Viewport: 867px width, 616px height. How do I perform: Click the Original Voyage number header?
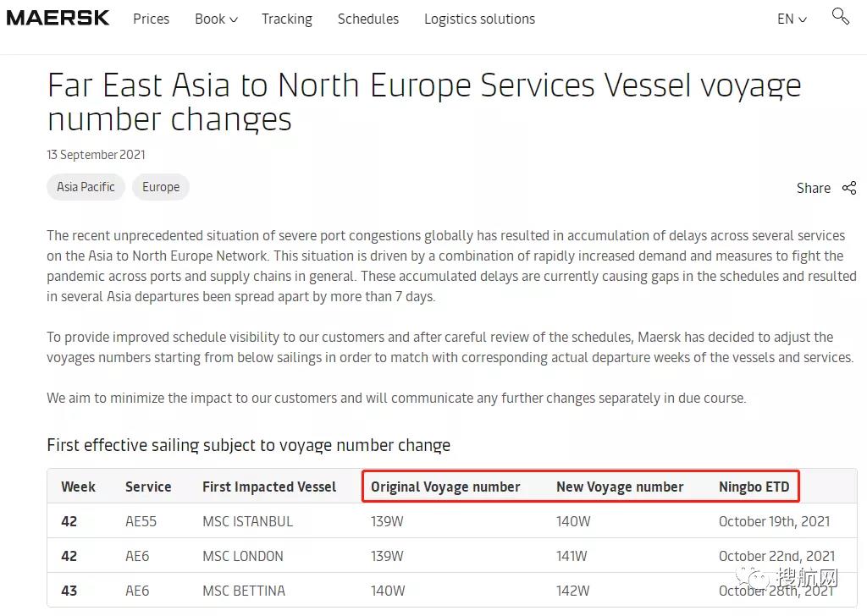click(x=445, y=487)
